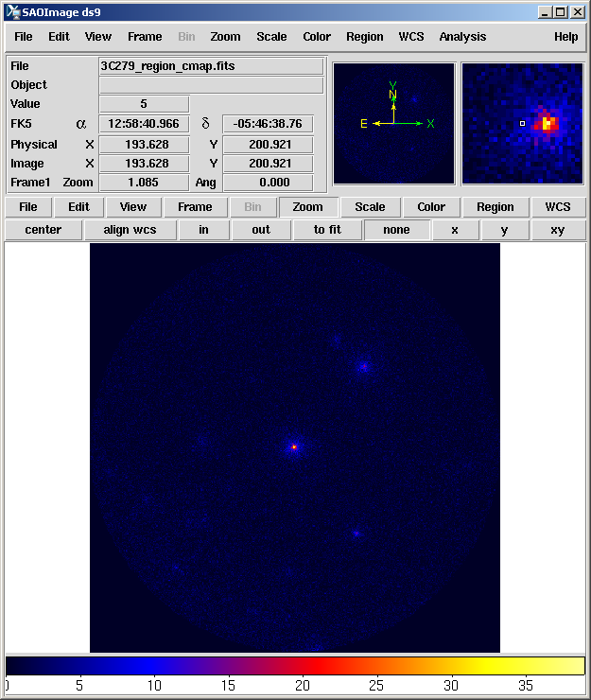Screen dimensions: 591x700
Task: Open the Help menu
Action: (x=566, y=37)
